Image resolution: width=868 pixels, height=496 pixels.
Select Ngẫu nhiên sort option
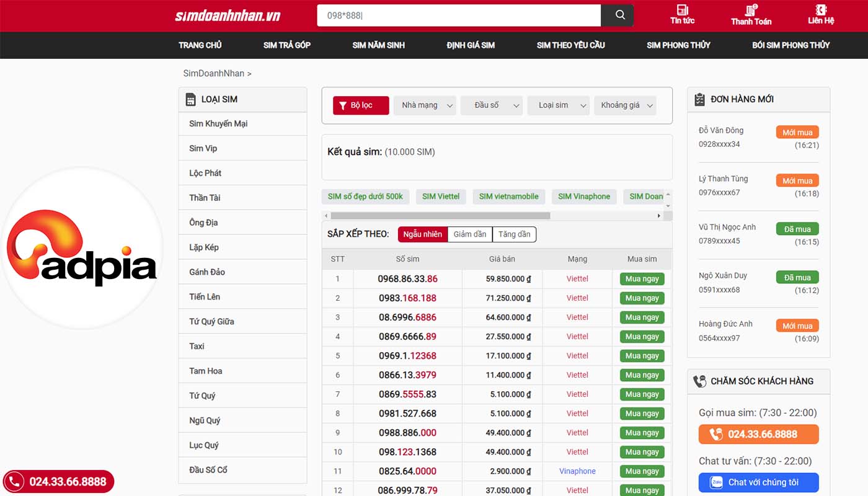(423, 234)
